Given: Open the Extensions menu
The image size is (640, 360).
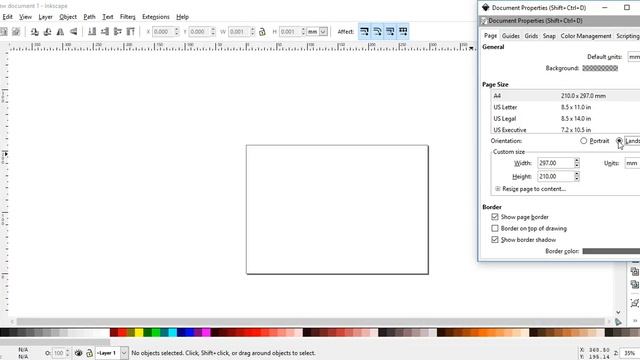Looking at the screenshot, I should (156, 17).
